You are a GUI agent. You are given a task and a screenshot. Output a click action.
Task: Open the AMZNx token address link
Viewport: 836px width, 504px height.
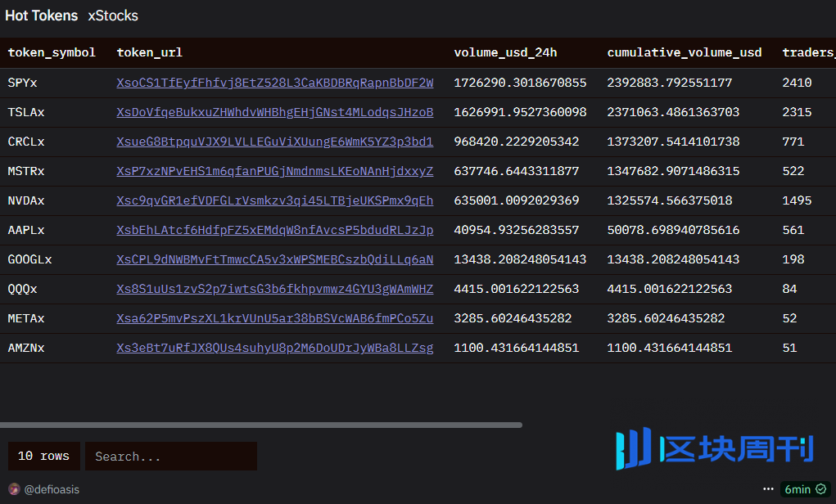point(274,348)
